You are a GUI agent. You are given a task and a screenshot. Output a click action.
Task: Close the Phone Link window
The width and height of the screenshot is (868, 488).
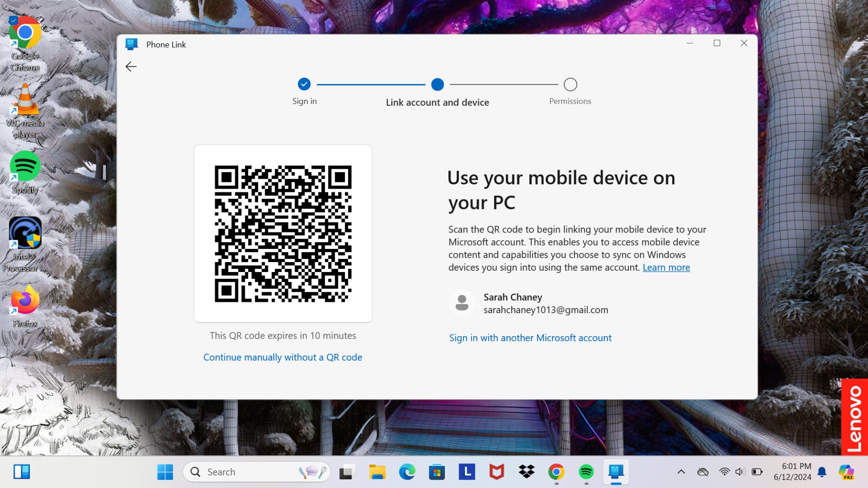click(744, 43)
